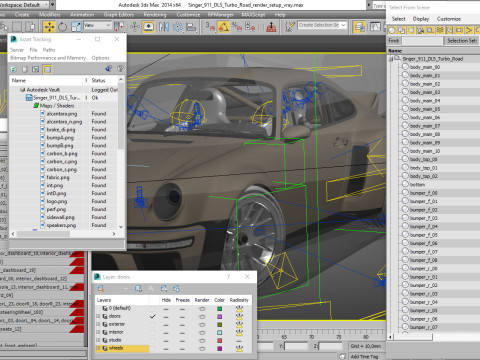This screenshot has height=360, width=480.
Task: Select alcantara.png in Asset Tracking list
Action: 62,114
